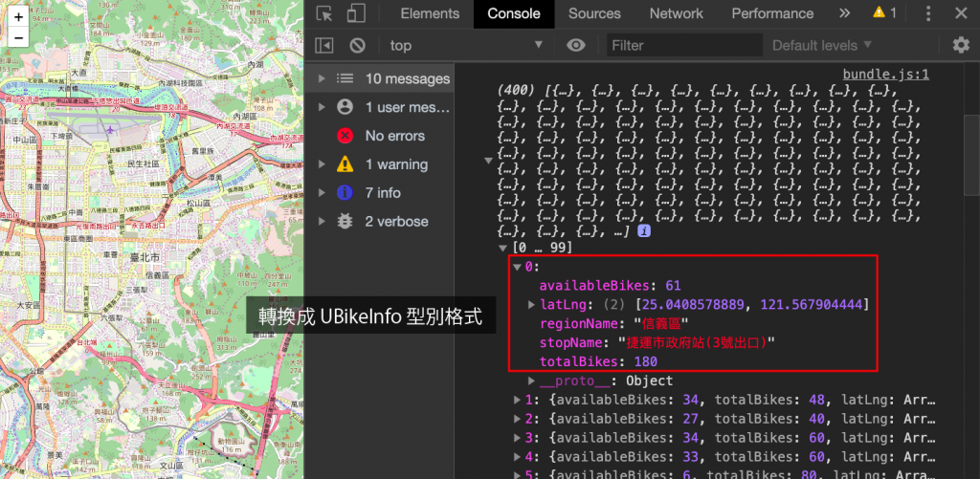Select totalBikes: 180 property

pyautogui.click(x=598, y=361)
